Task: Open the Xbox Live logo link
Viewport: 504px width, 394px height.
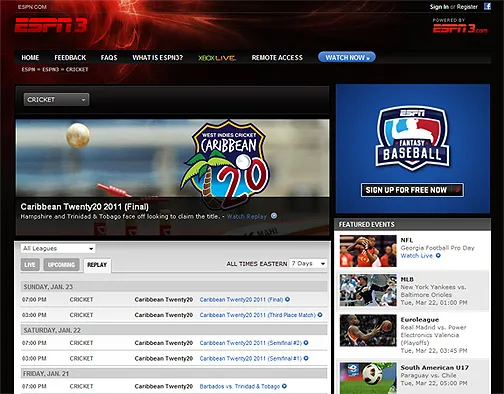Action: pos(217,58)
